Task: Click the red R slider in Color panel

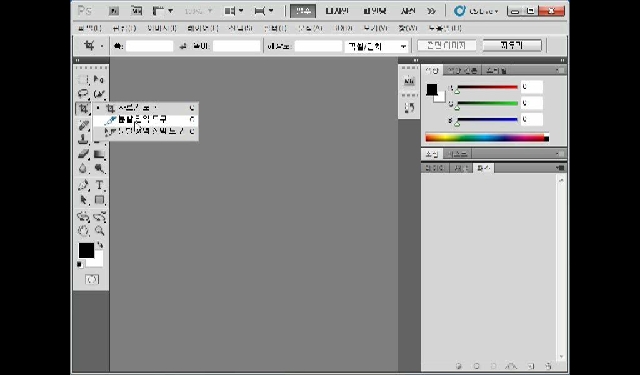Action: coord(487,87)
